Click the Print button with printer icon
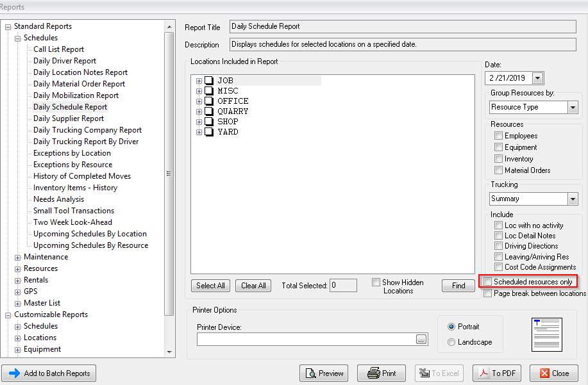The image size is (588, 385). 382,373
